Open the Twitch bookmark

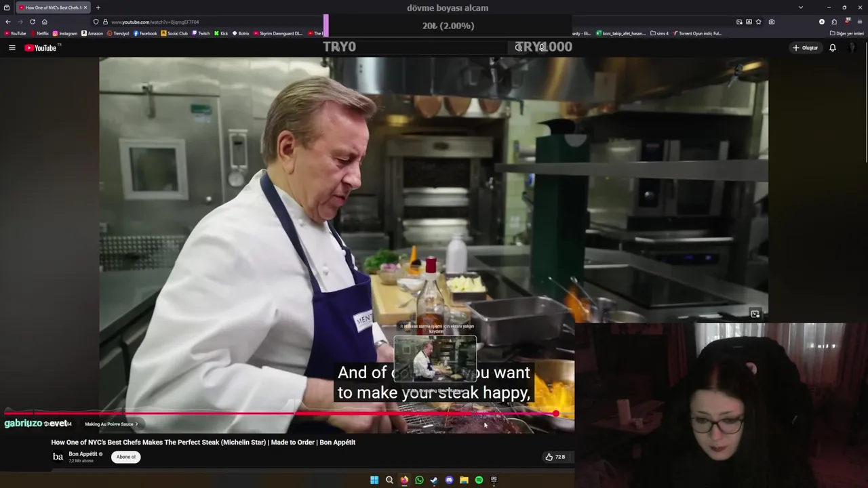click(x=201, y=33)
